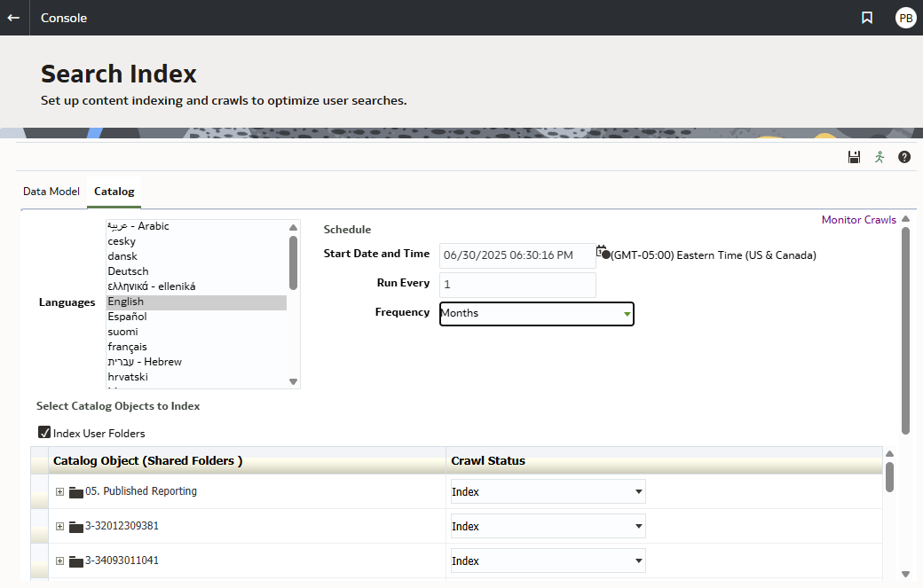The image size is (923, 588).
Task: Click the folder icon beside 3-32012309381
Action: [75, 526]
